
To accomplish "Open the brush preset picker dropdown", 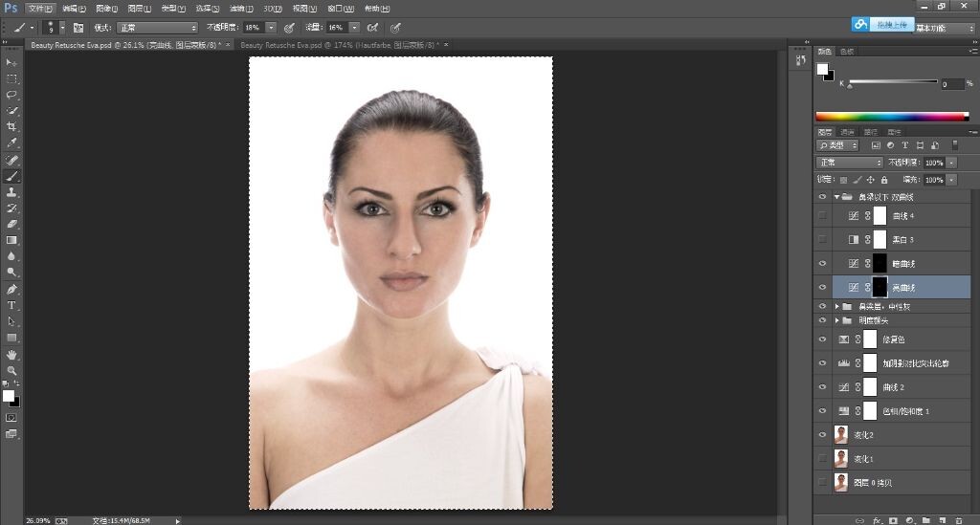I will coord(62,28).
